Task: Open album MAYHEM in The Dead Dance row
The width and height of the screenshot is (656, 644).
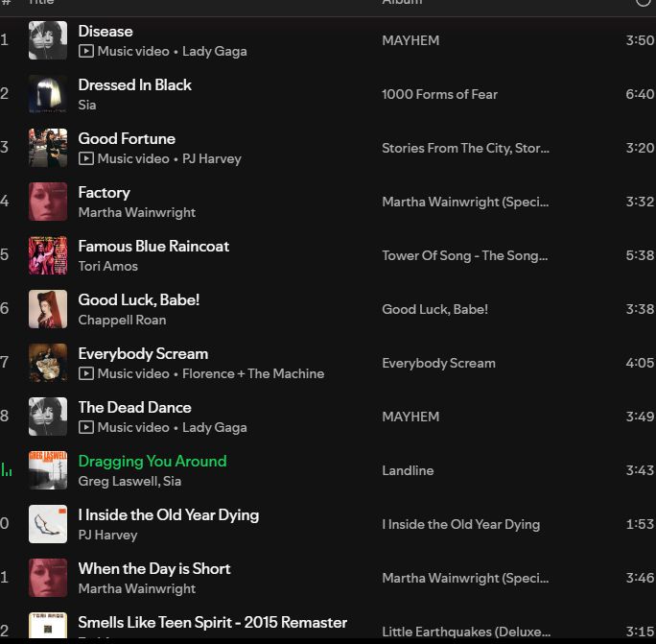Action: point(410,417)
